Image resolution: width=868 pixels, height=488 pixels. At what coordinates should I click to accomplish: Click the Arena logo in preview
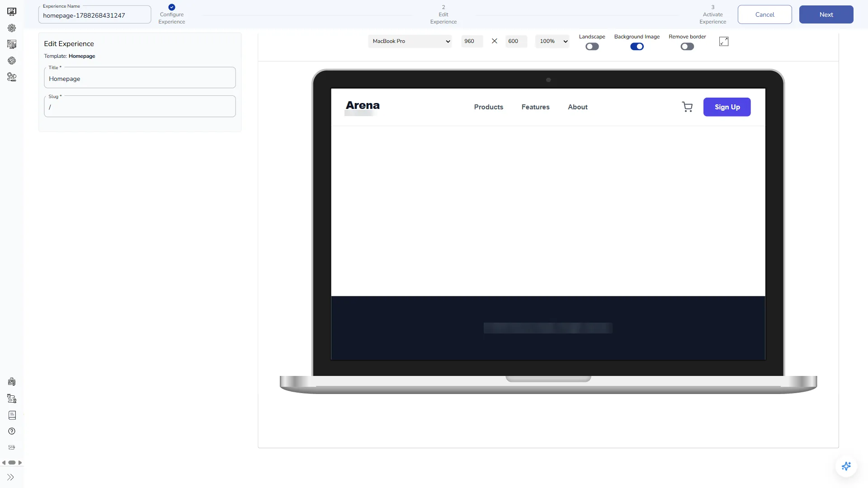pos(363,106)
